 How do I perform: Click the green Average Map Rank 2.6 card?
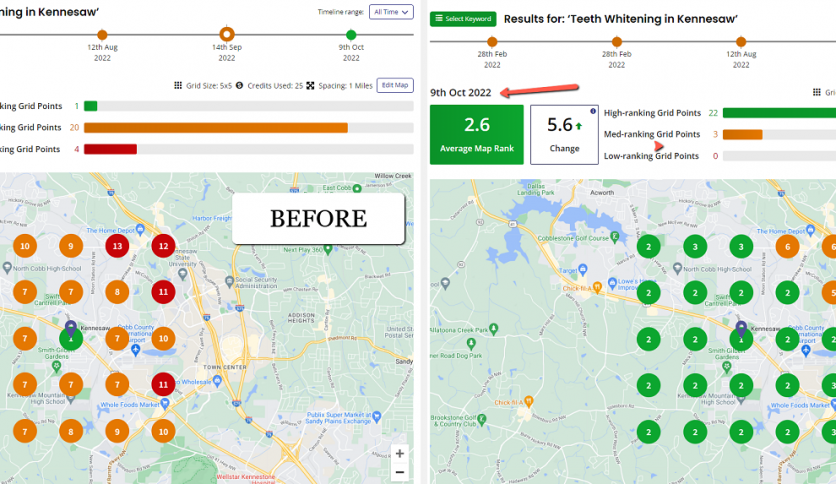pos(476,134)
